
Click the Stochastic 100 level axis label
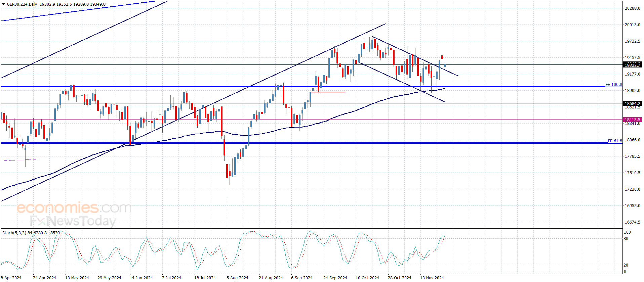pyautogui.click(x=627, y=232)
